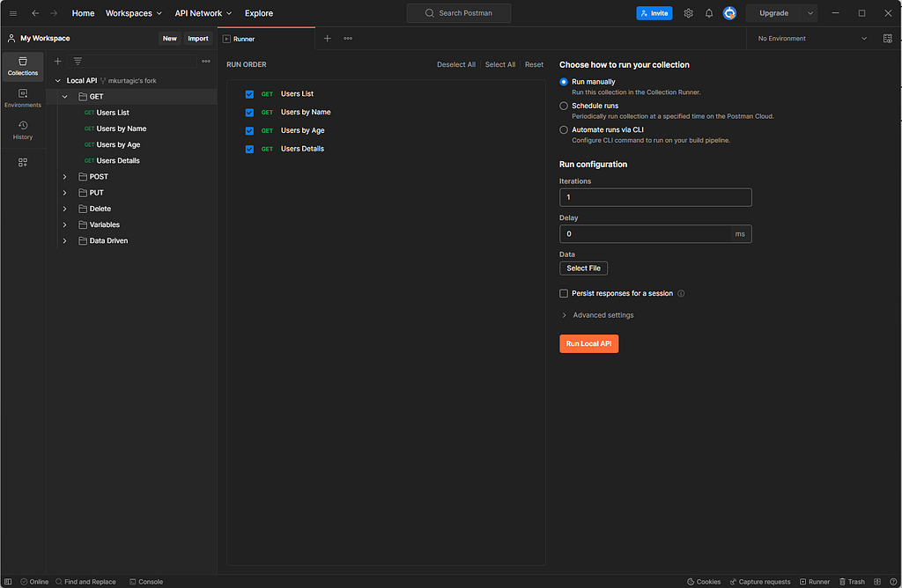
Task: Click info icon beside Persist responses
Action: pos(681,293)
